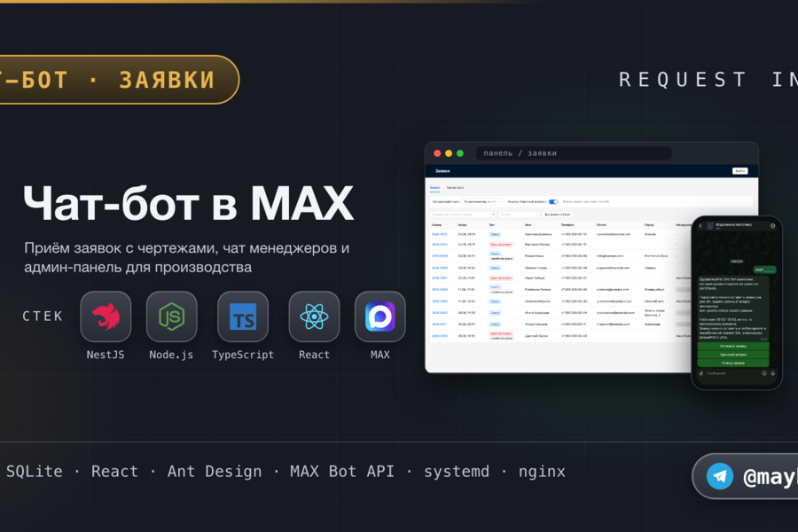
Task: Click the start message bubble in phone chat
Action: [764, 270]
